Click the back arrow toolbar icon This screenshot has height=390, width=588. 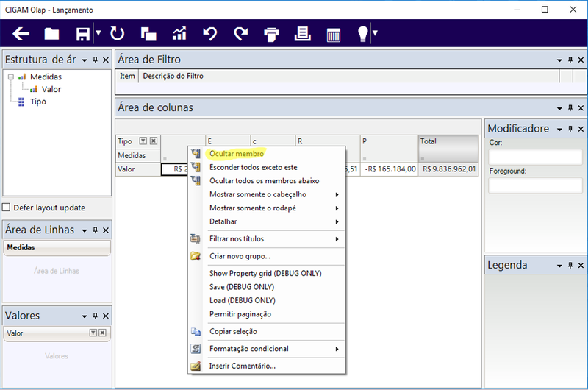click(21, 34)
